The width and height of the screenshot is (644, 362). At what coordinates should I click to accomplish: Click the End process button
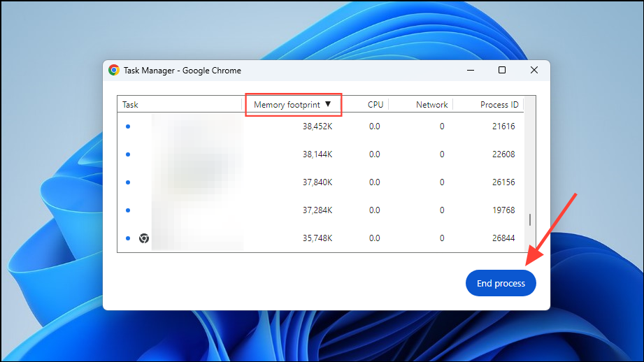501,283
